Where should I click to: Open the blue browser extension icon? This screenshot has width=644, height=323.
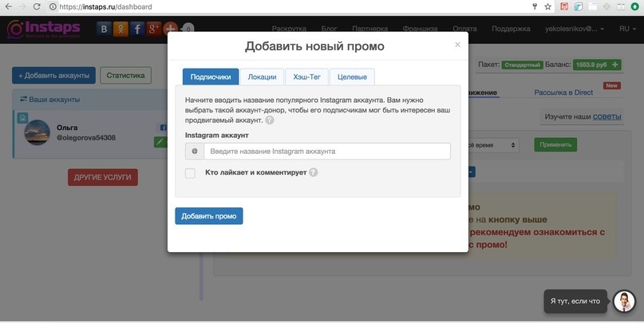[579, 6]
